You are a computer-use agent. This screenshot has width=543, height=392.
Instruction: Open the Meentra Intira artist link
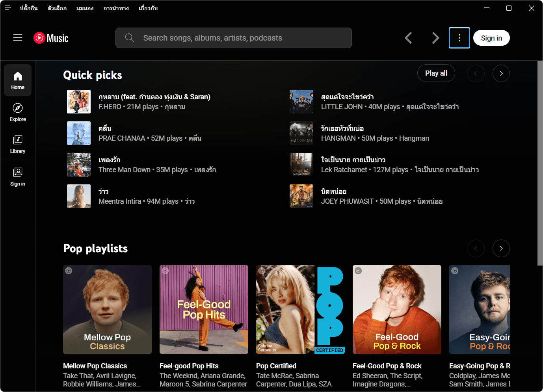click(120, 201)
